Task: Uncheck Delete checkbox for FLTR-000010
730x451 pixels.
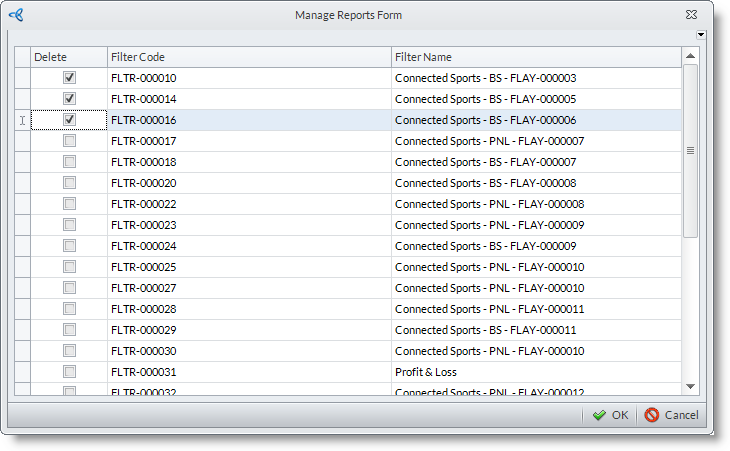Action: click(x=69, y=78)
